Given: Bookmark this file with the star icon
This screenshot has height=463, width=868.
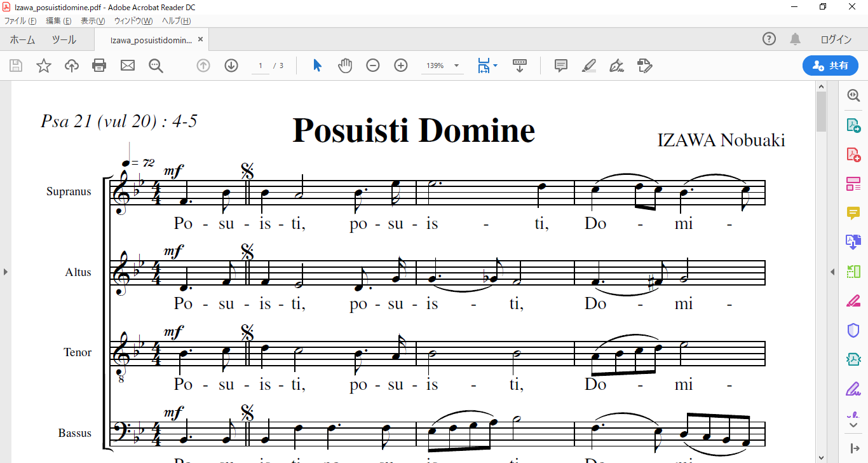Looking at the screenshot, I should click(x=44, y=66).
